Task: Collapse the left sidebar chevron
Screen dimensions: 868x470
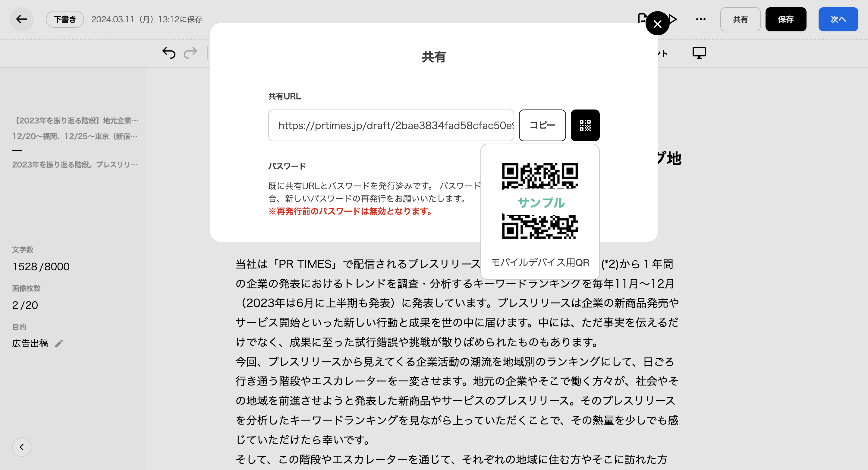Action: [22, 447]
